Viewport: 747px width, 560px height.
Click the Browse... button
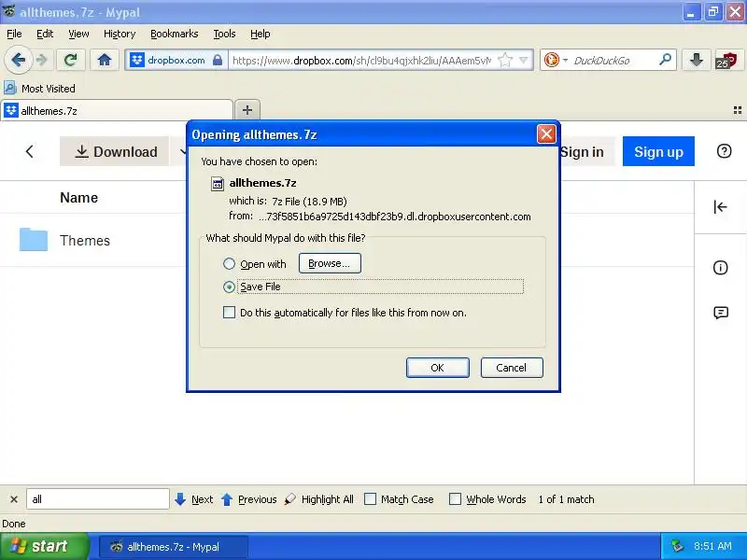(330, 263)
